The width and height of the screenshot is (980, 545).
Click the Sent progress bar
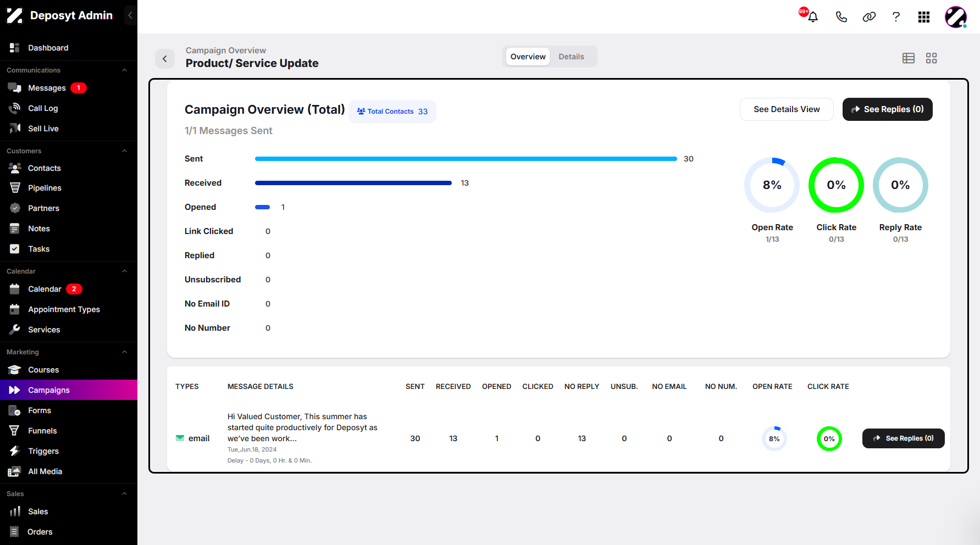point(466,159)
